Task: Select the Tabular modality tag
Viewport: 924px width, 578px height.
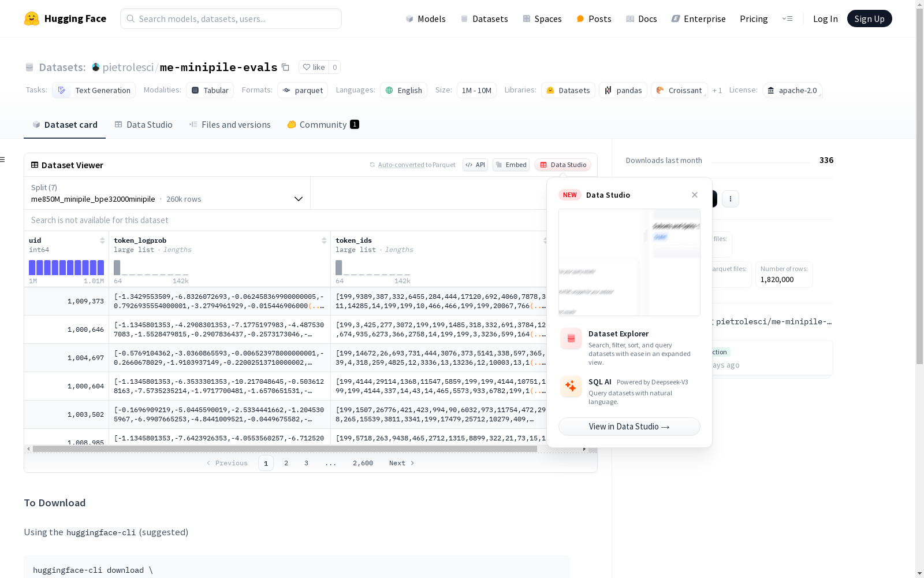Action: click(x=210, y=90)
